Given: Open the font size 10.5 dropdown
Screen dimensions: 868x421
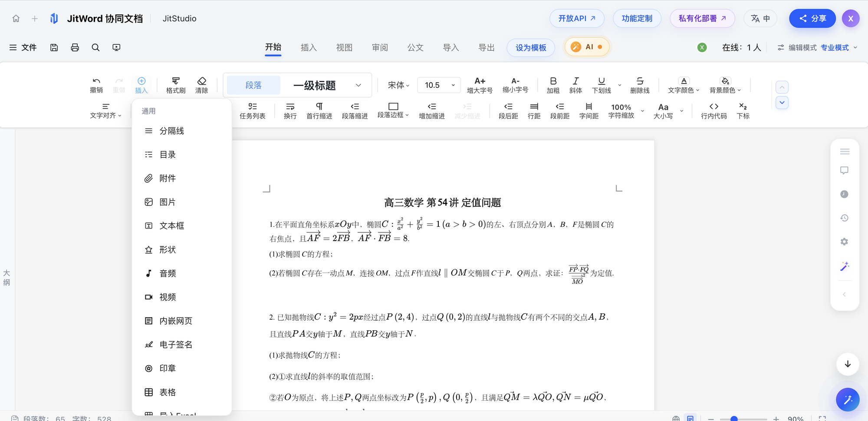Looking at the screenshot, I should [x=439, y=85].
